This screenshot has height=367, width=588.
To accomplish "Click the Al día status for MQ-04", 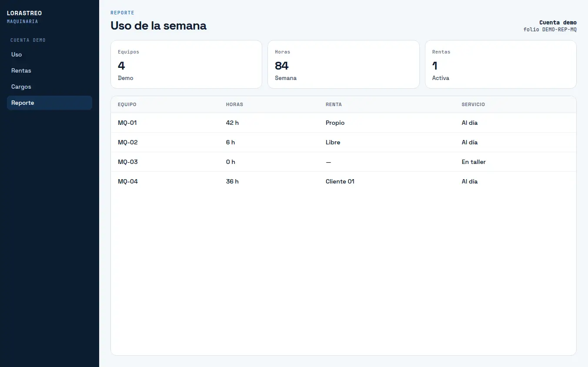I will (x=470, y=181).
